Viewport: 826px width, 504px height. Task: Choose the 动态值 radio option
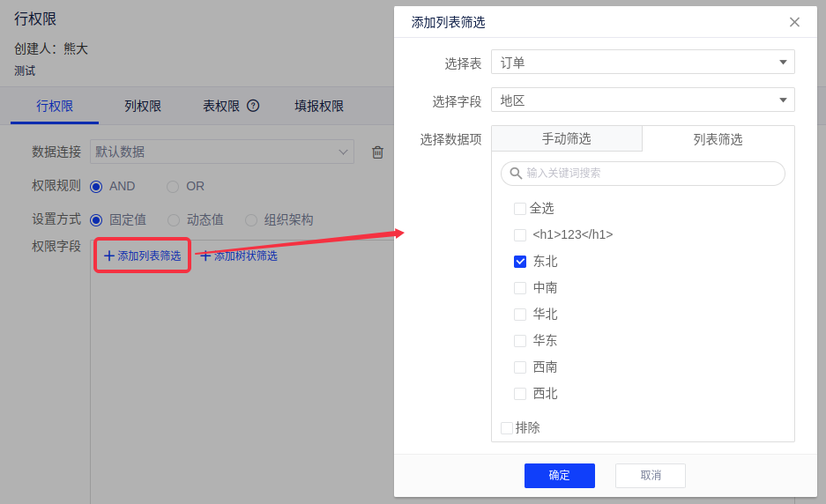[174, 220]
